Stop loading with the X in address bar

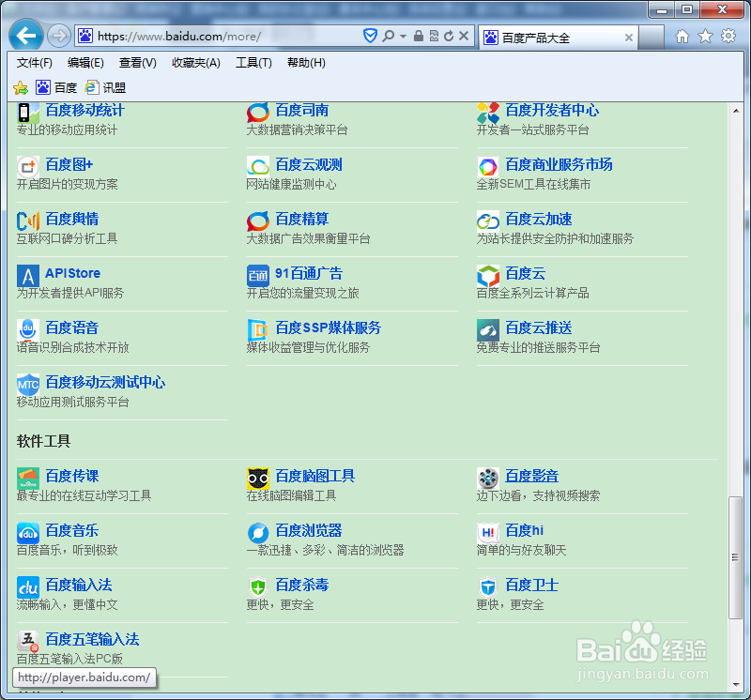(464, 36)
